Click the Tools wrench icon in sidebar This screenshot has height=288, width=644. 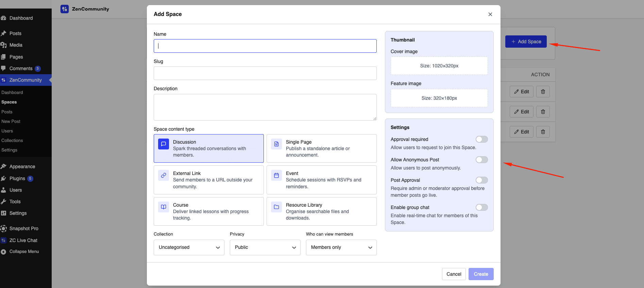click(x=4, y=202)
